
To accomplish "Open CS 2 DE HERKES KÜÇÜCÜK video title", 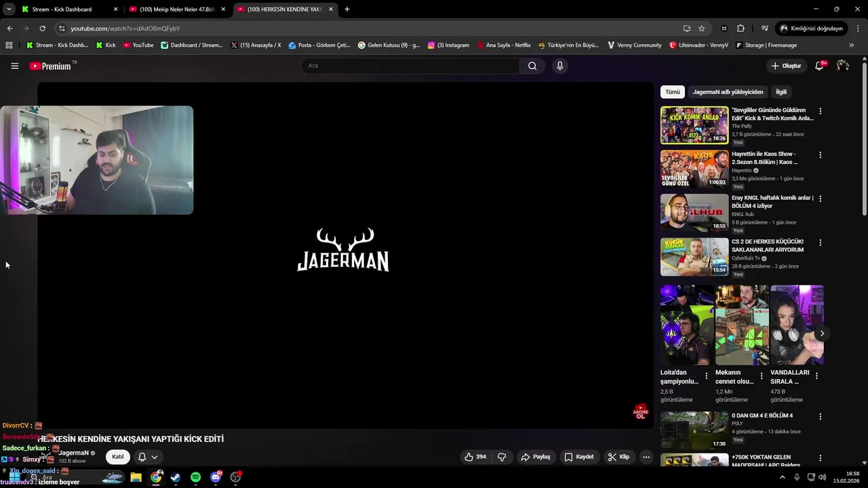I will coord(768,245).
